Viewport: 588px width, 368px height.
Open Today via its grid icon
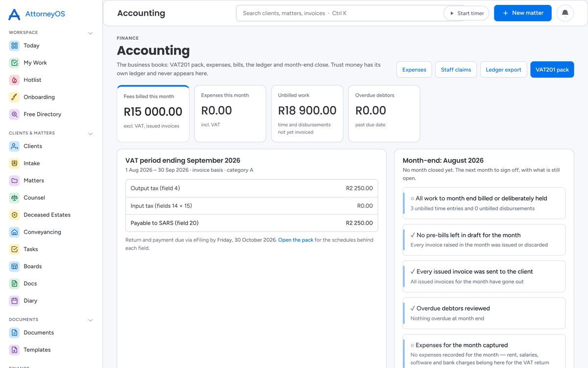pos(14,46)
